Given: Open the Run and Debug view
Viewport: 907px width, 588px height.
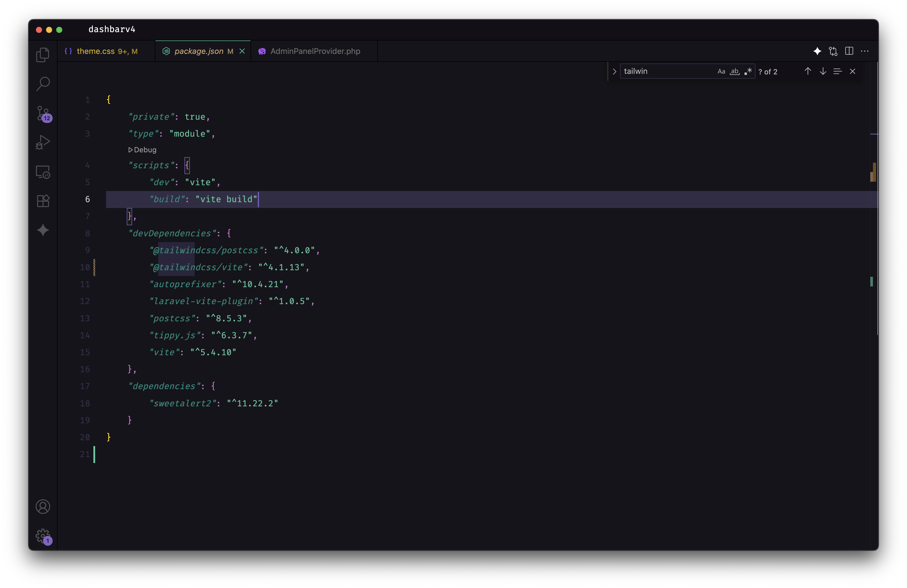Looking at the screenshot, I should coord(43,142).
